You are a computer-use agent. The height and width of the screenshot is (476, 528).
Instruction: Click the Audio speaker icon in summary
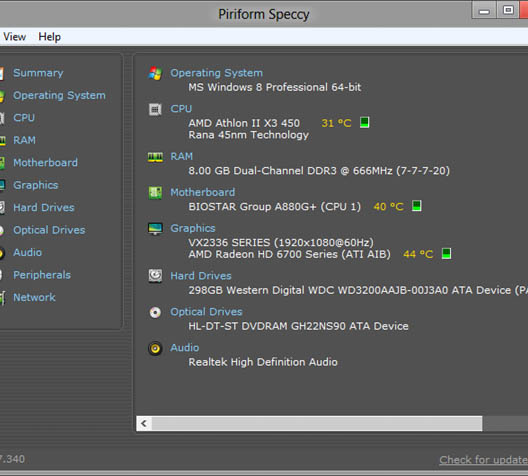pyautogui.click(x=155, y=348)
